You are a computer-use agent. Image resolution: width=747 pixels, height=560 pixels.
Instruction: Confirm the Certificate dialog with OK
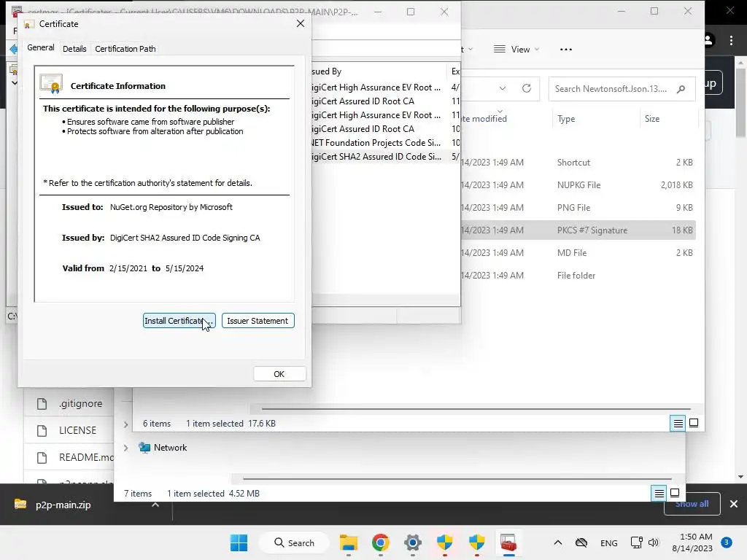(279, 374)
